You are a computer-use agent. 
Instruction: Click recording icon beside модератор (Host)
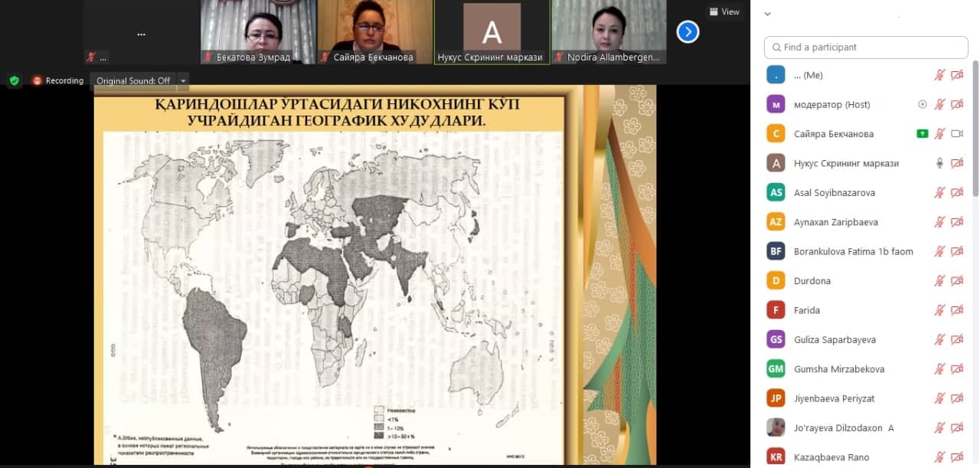[x=923, y=105]
